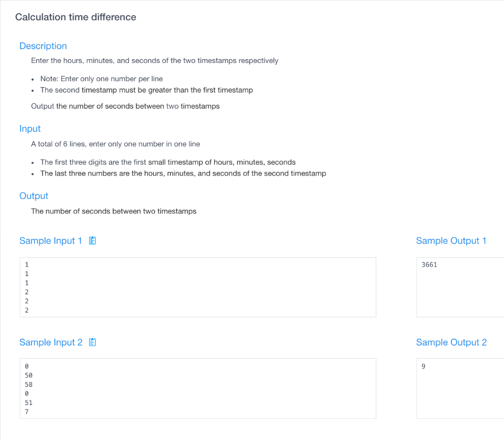This screenshot has height=440, width=504.
Task: Click the value 50 in Sample Input 2
Action: click(29, 376)
